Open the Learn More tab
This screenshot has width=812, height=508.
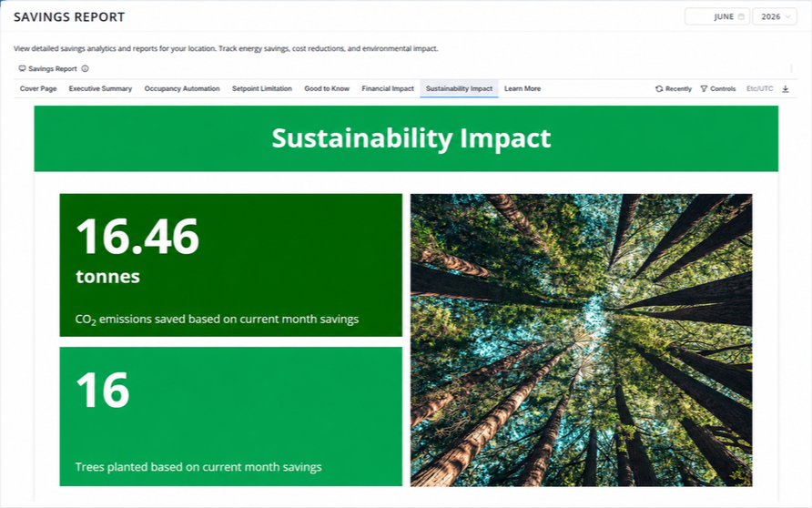[x=523, y=88]
